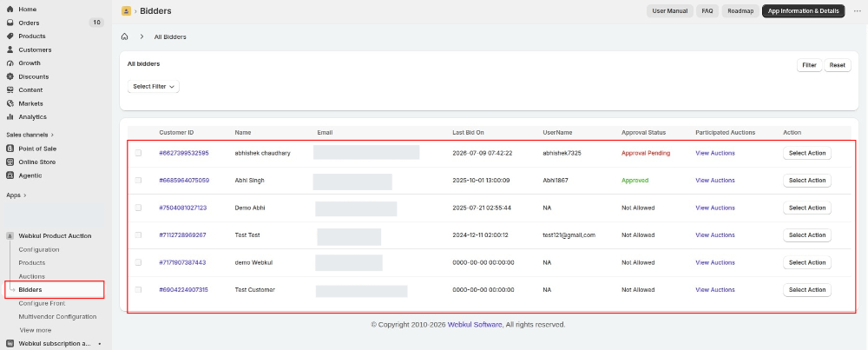This screenshot has height=350, width=868.
Task: Open customer ID #6627399532595 link
Action: point(184,153)
